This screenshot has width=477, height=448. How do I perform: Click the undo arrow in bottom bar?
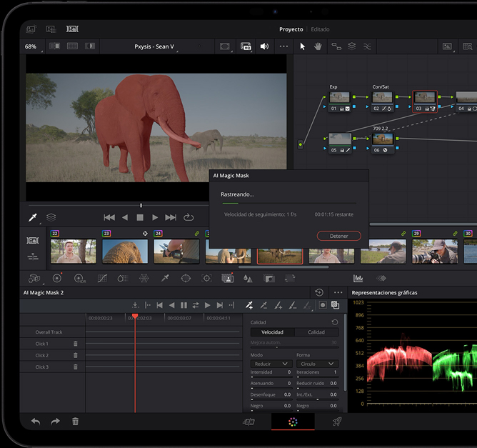[x=36, y=422]
